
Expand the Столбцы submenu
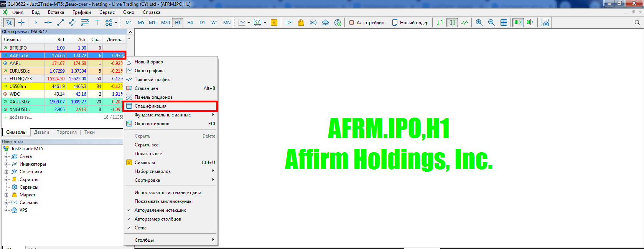point(170,240)
